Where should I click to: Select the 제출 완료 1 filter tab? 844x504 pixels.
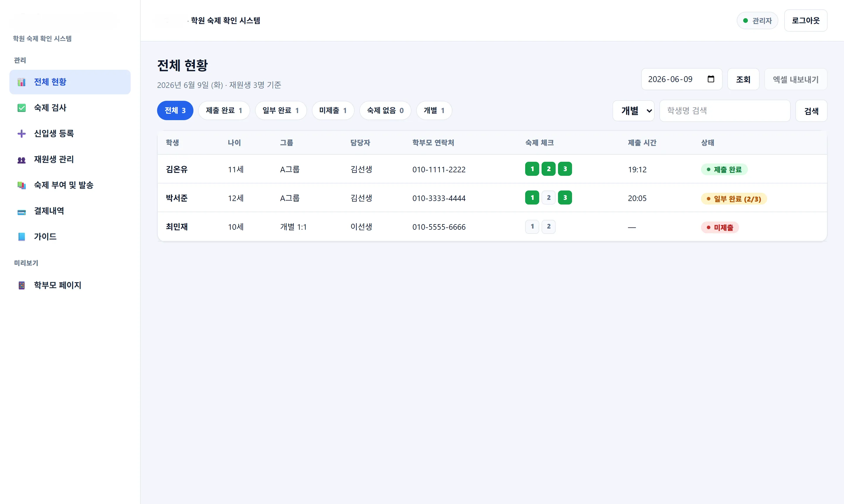pyautogui.click(x=224, y=110)
